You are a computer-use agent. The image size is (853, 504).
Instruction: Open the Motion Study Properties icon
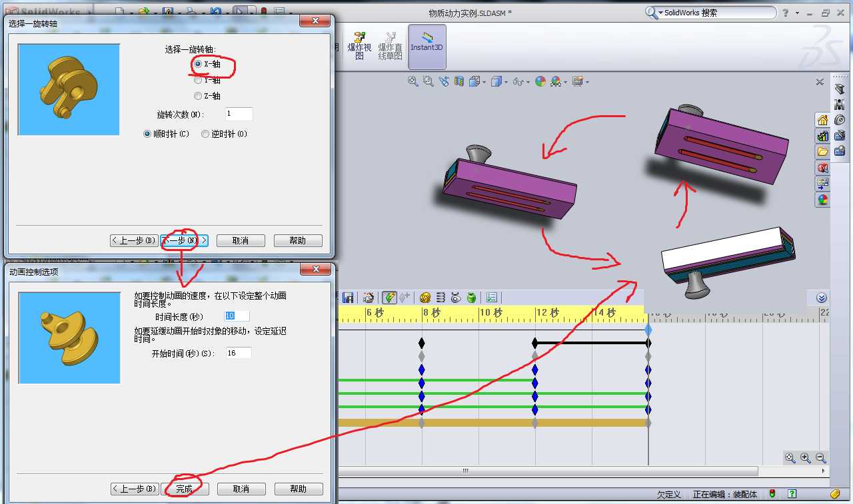(492, 297)
